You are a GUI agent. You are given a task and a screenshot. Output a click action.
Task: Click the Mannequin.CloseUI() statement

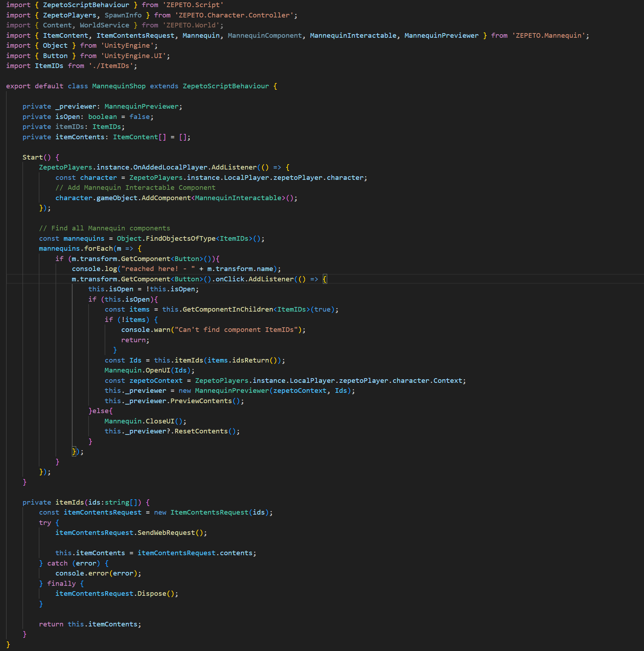pyautogui.click(x=145, y=421)
